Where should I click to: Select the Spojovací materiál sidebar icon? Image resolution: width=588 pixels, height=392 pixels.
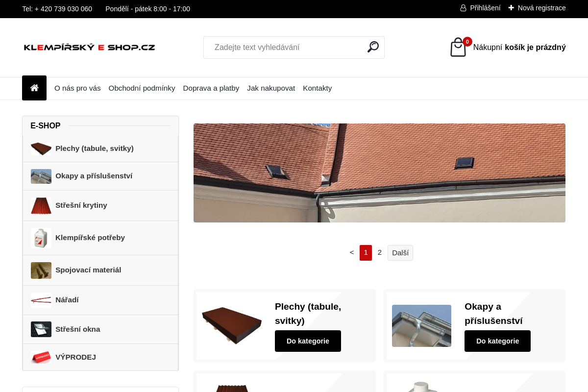41,270
